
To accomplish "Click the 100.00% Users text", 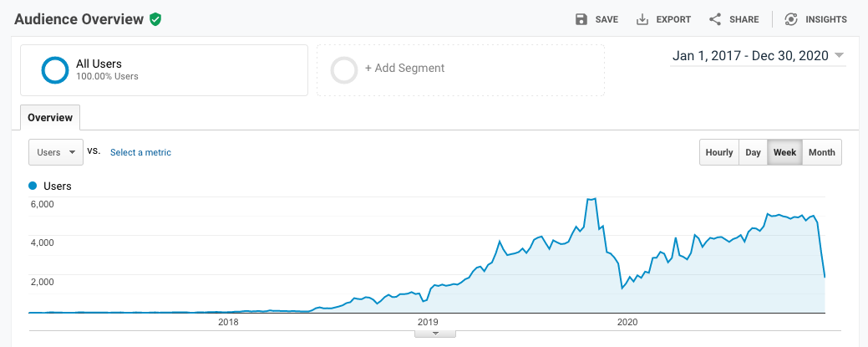I will [x=108, y=76].
